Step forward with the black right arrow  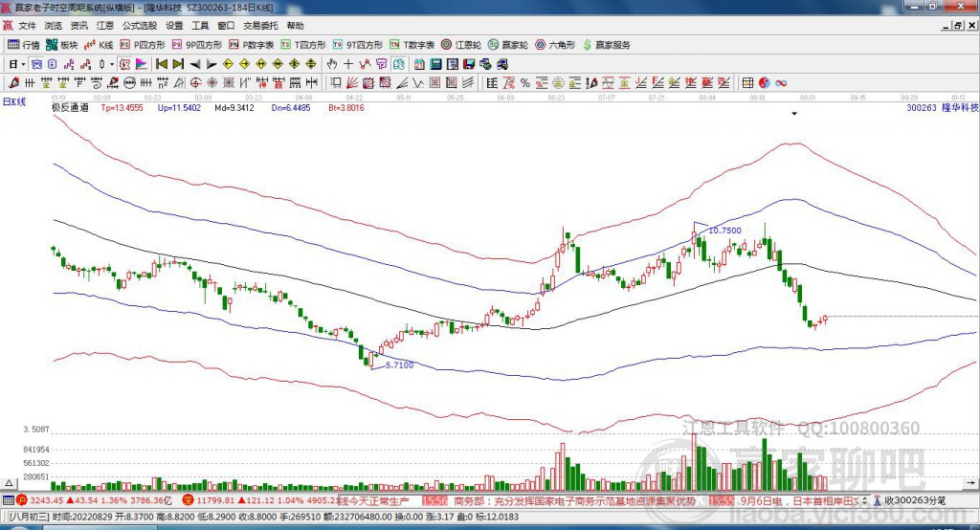coord(211,64)
